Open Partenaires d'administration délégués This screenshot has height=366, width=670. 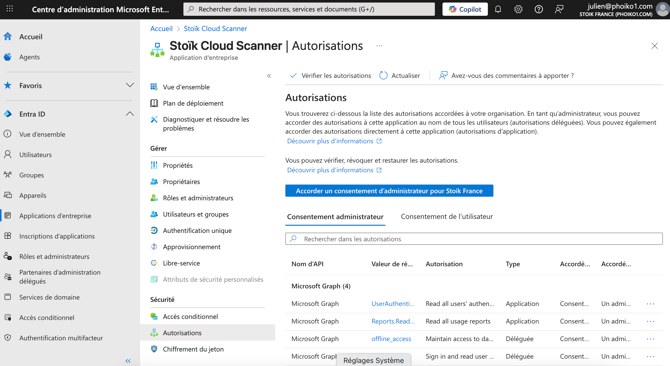[59, 277]
